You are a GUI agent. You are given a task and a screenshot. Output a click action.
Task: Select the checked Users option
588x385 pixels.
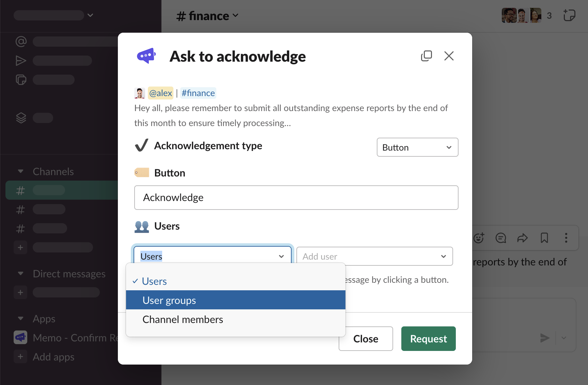[154, 281]
